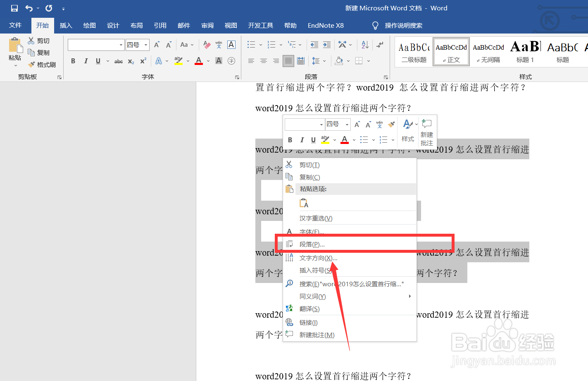Screen dimensions: 588x381
Task: Choose 复制(C) from context menu
Action: click(350, 177)
